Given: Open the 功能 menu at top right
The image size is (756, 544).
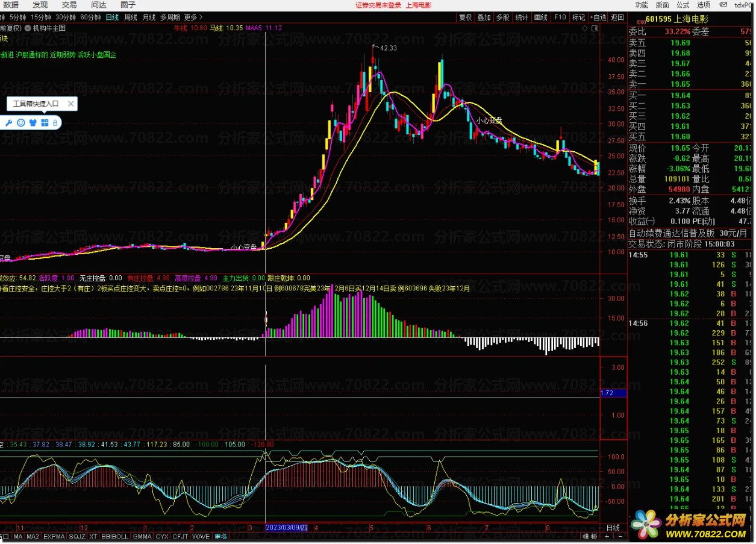Looking at the screenshot, I should click(x=642, y=5).
